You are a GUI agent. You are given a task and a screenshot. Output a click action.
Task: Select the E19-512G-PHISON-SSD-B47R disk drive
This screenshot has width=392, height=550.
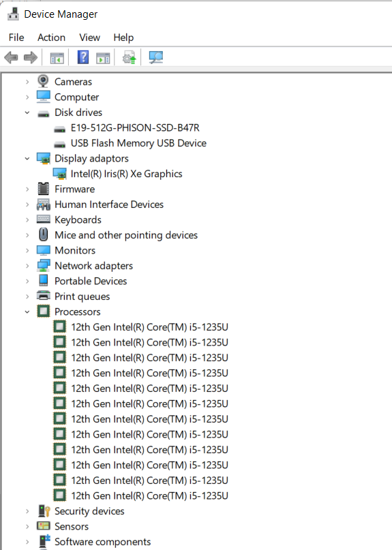135,127
